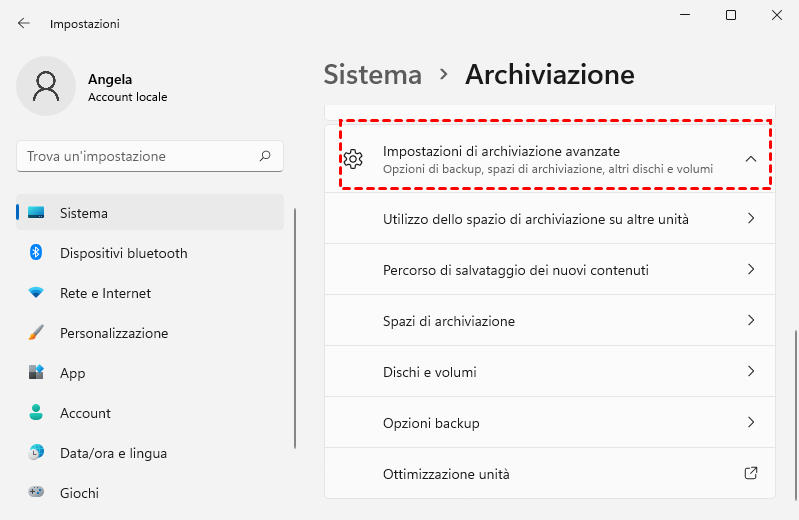Click the Personalizzazione paintbrush icon

click(36, 333)
